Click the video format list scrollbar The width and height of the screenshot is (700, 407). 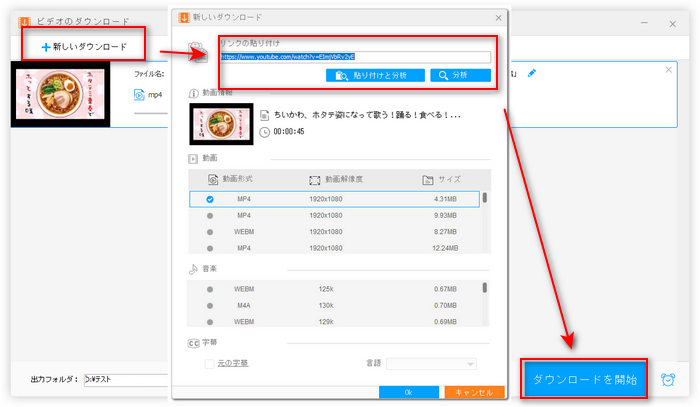coord(486,198)
